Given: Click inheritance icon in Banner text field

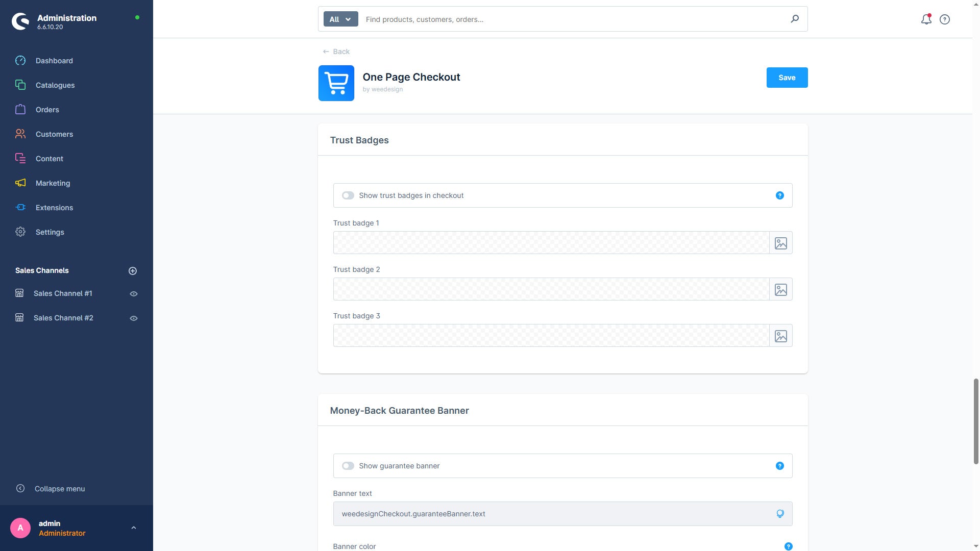Looking at the screenshot, I should pos(780,514).
